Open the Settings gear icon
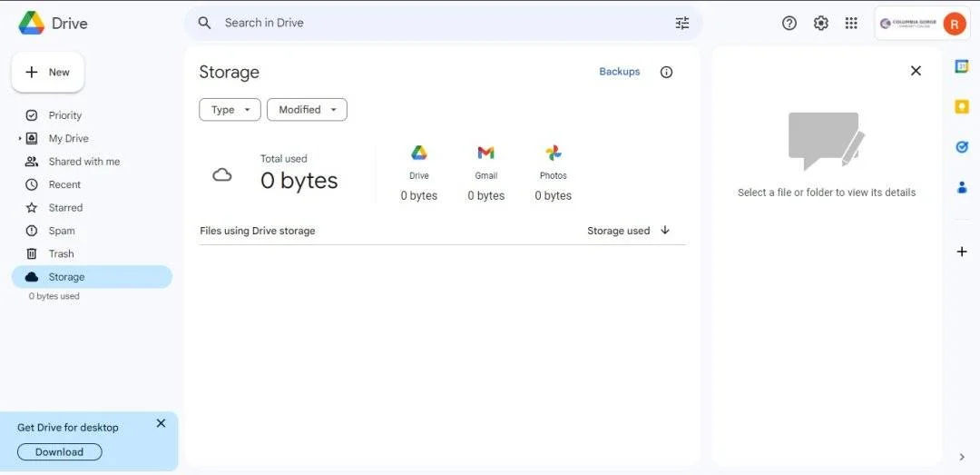The image size is (980, 475). [820, 23]
